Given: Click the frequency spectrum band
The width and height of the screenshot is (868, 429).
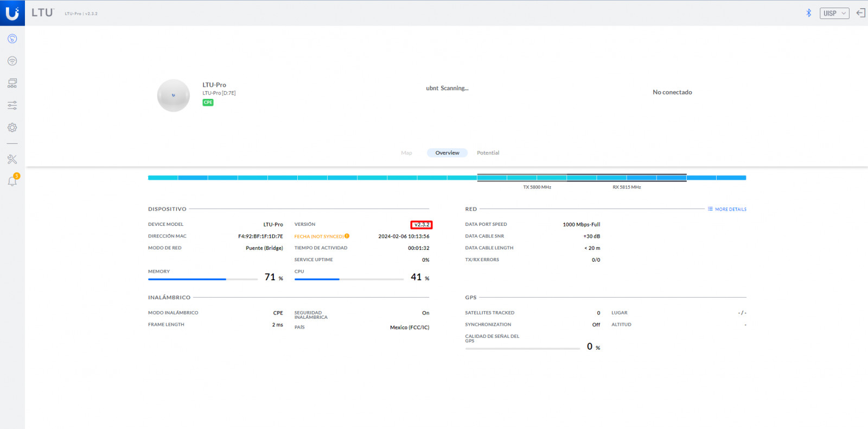Looking at the screenshot, I should pos(447,178).
